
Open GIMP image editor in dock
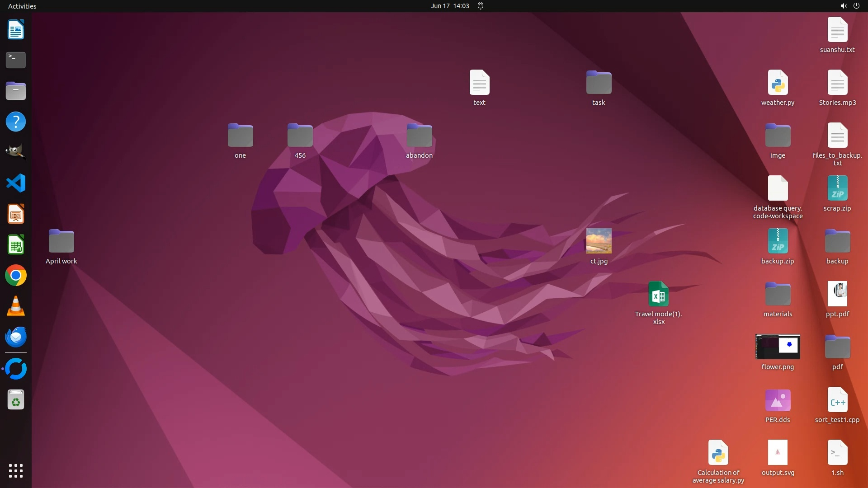16,152
